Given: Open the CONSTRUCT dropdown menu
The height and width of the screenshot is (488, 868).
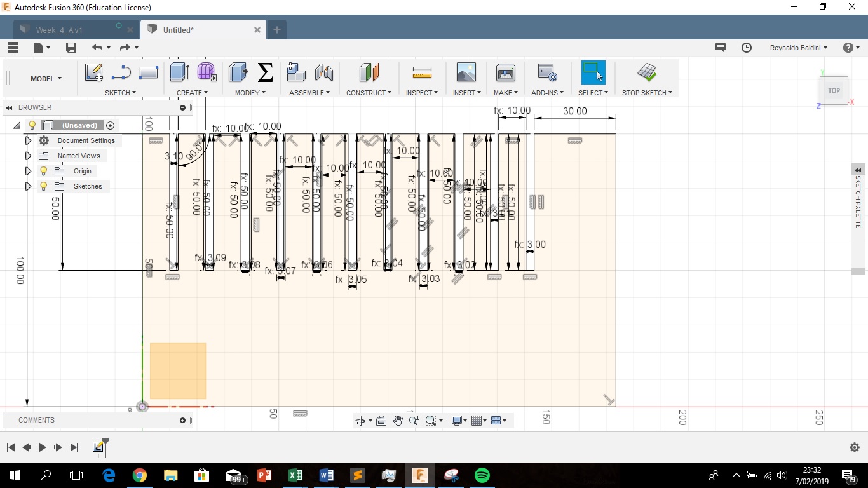Looking at the screenshot, I should (369, 93).
